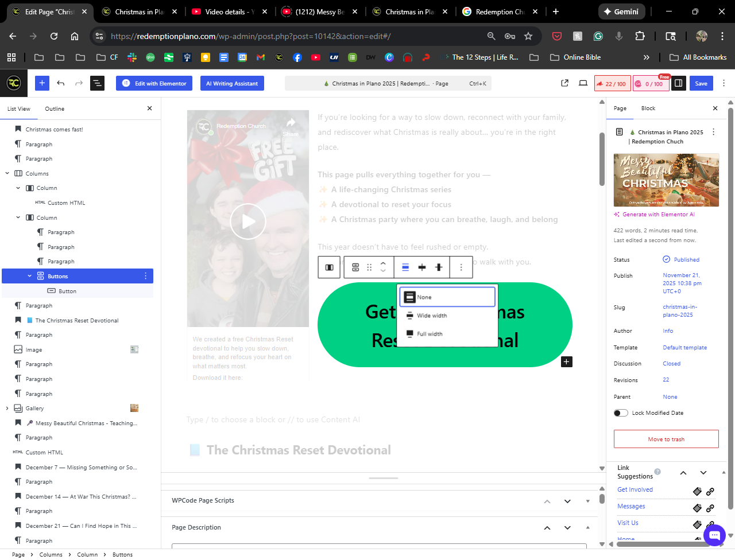Click the block toolbar drag handle
This screenshot has width=735, height=560.
[369, 267]
